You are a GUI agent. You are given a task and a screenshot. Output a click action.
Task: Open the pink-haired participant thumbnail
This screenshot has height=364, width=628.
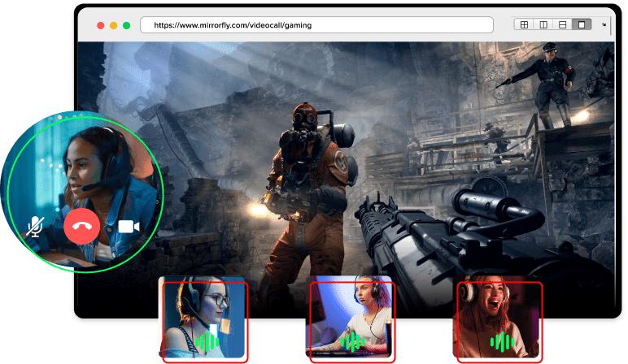[x=352, y=321]
